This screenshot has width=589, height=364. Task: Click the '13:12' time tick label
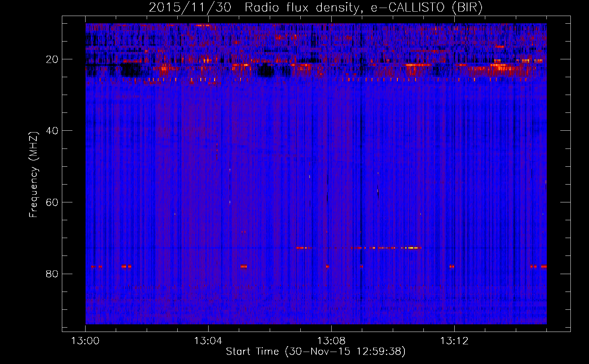coord(454,341)
